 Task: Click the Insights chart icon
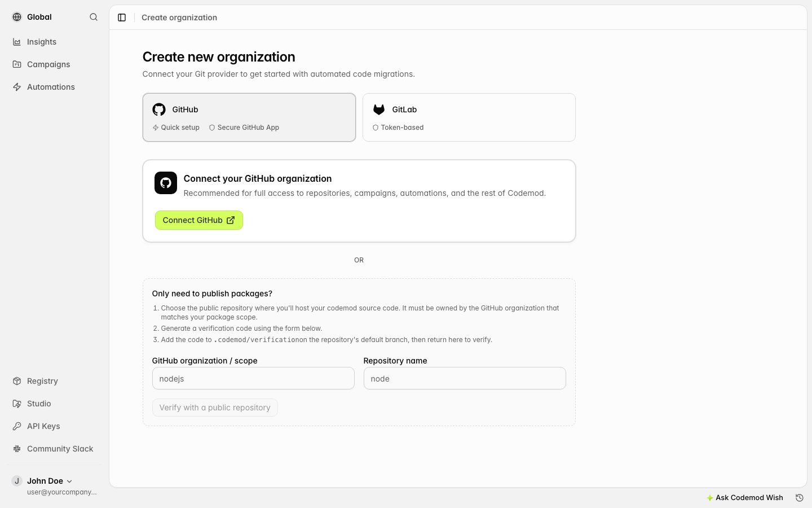tap(17, 42)
